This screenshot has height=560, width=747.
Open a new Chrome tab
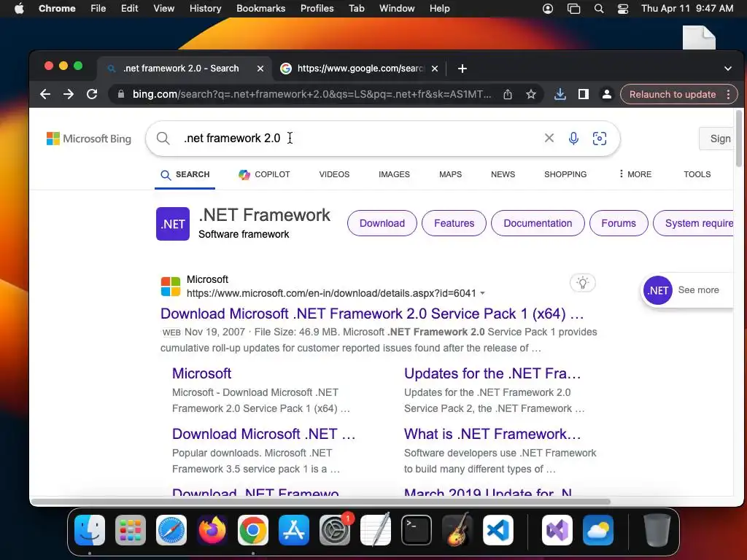(462, 69)
